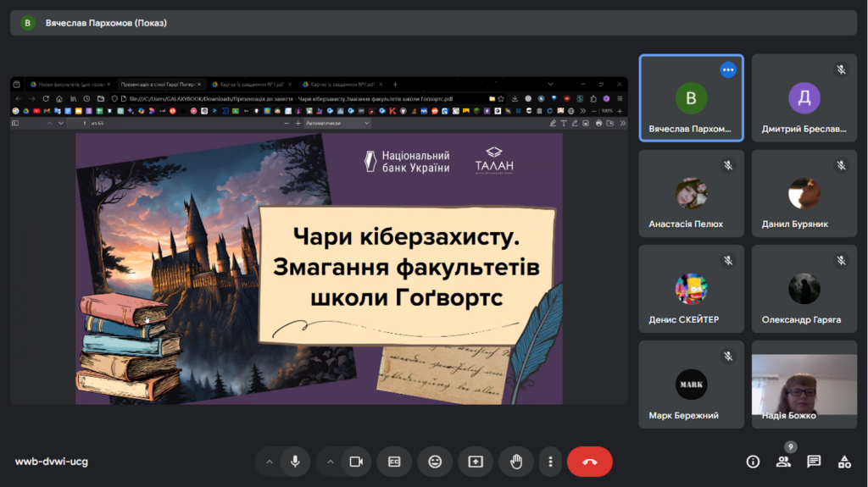Switch to the Картка із завданням №1.pdf tab
The width and height of the screenshot is (868, 487).
pos(251,84)
